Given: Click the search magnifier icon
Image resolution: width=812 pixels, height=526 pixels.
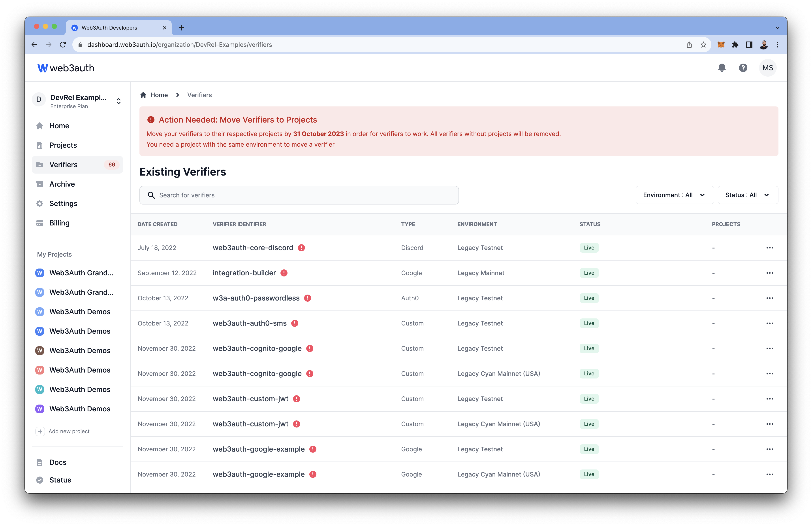Looking at the screenshot, I should [x=151, y=195].
